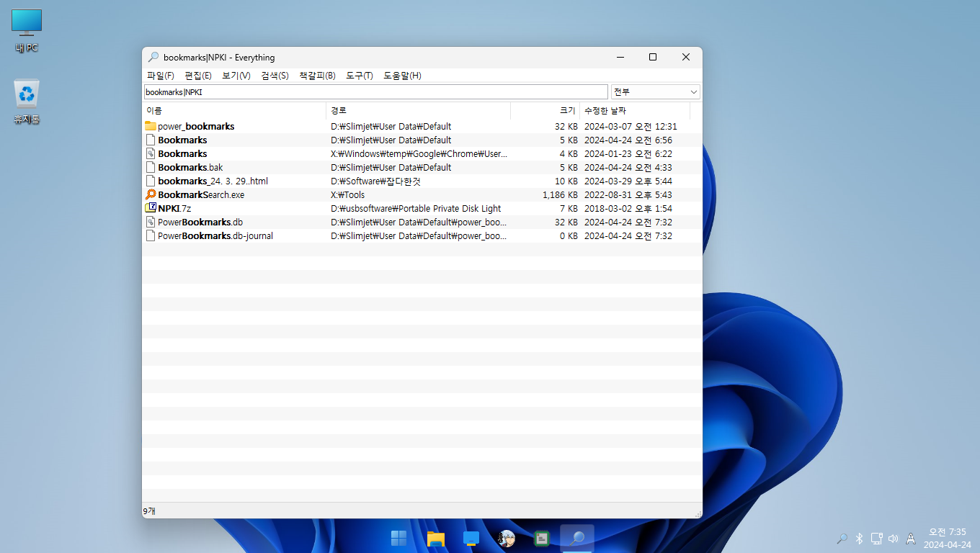The height and width of the screenshot is (553, 980).
Task: Sort by the 수정한 날짜 column header
Action: [635, 111]
